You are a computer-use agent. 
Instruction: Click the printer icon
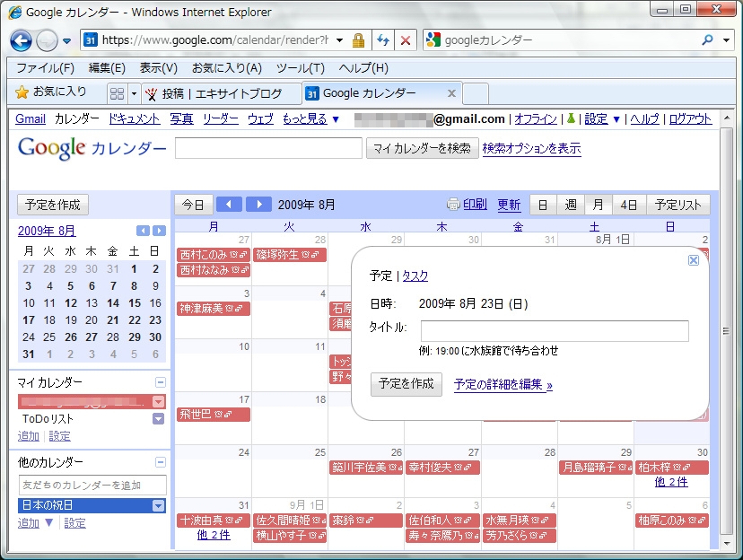coord(453,205)
